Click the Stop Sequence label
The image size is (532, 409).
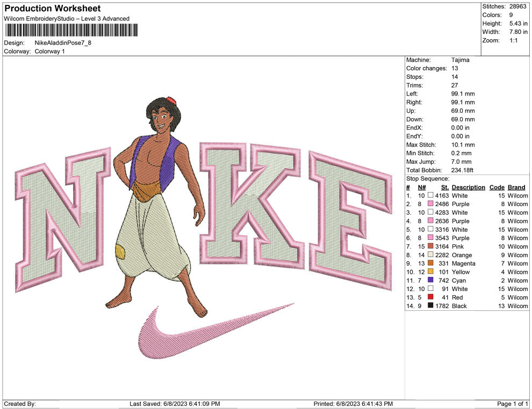click(428, 179)
